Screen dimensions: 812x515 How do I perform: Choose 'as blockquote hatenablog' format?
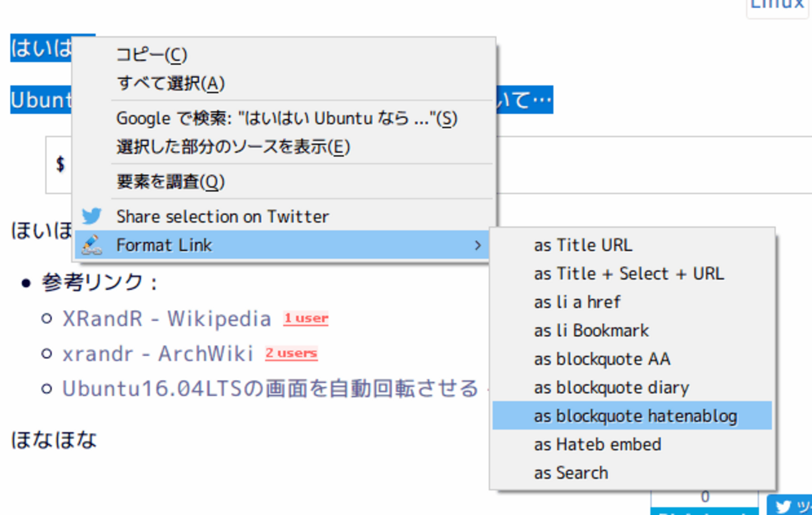635,416
